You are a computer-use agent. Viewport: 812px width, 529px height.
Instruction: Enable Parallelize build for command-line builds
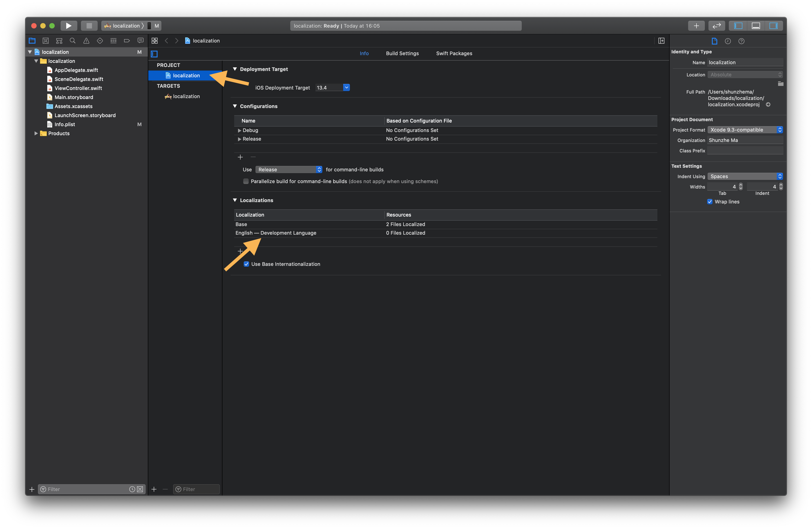point(246,181)
